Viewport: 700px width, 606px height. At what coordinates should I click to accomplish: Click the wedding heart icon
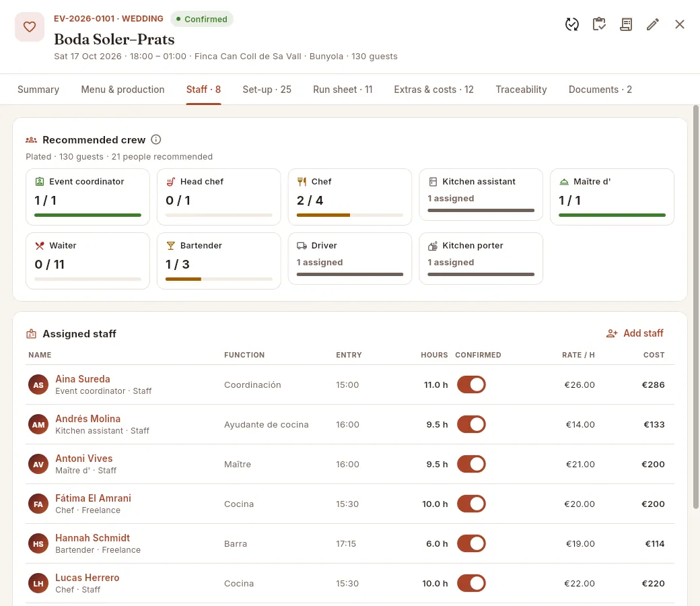(30, 27)
